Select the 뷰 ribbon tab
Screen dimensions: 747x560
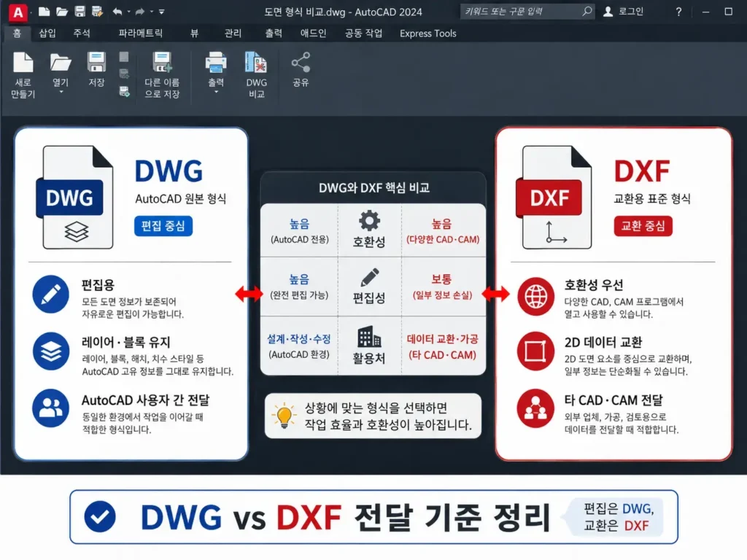tap(194, 33)
